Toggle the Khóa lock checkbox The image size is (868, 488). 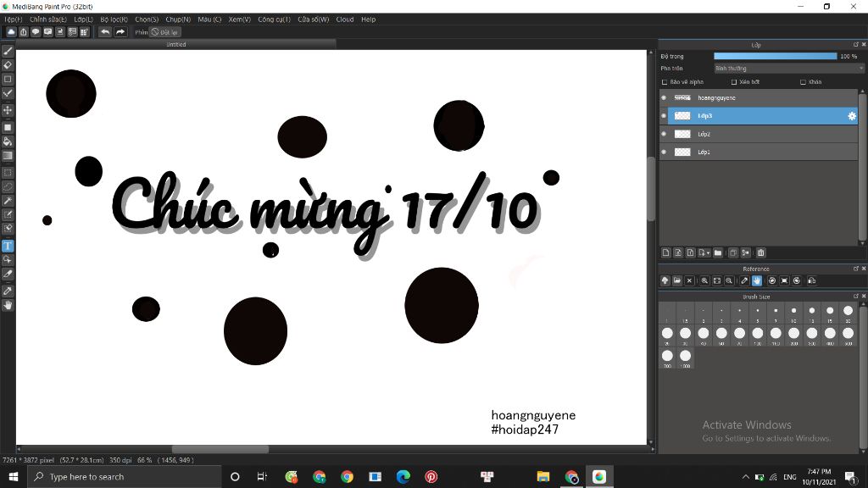coord(804,82)
